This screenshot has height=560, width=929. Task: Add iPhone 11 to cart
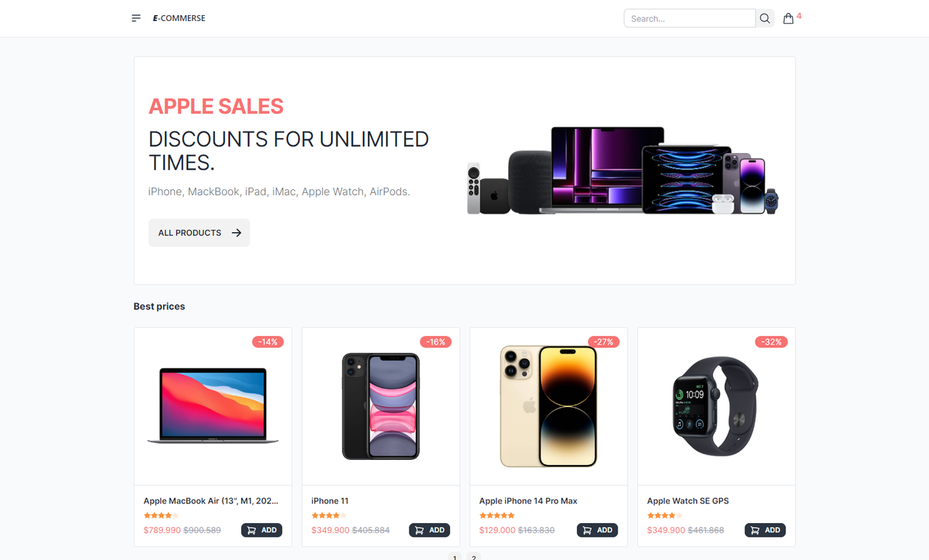(x=430, y=530)
